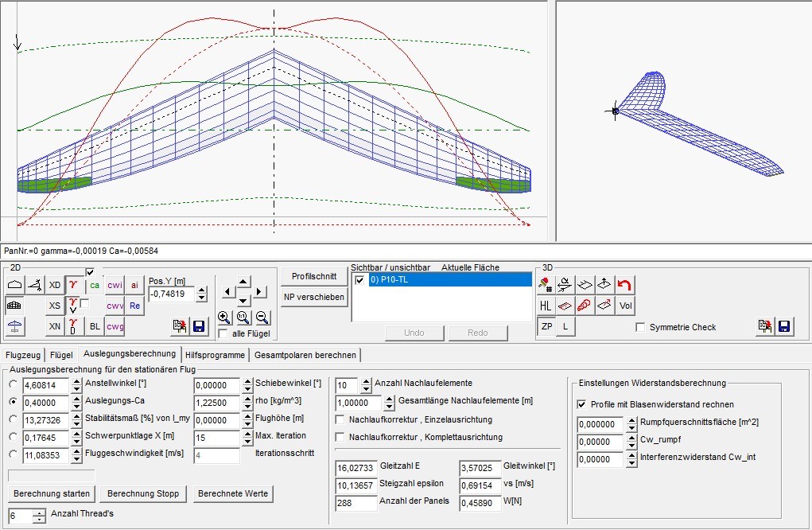The height and width of the screenshot is (530, 812).
Task: Uncheck Profile mit Blasenwiderstand rechnen
Action: pos(582,404)
